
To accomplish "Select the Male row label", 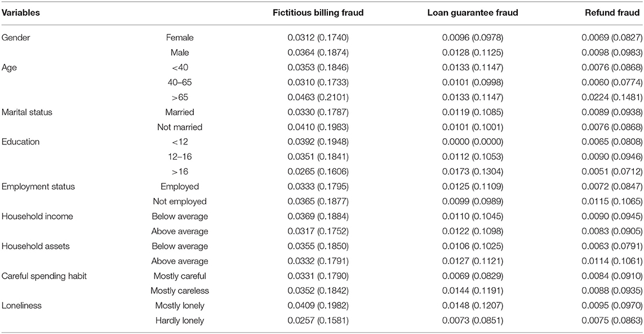I will 180,52.
